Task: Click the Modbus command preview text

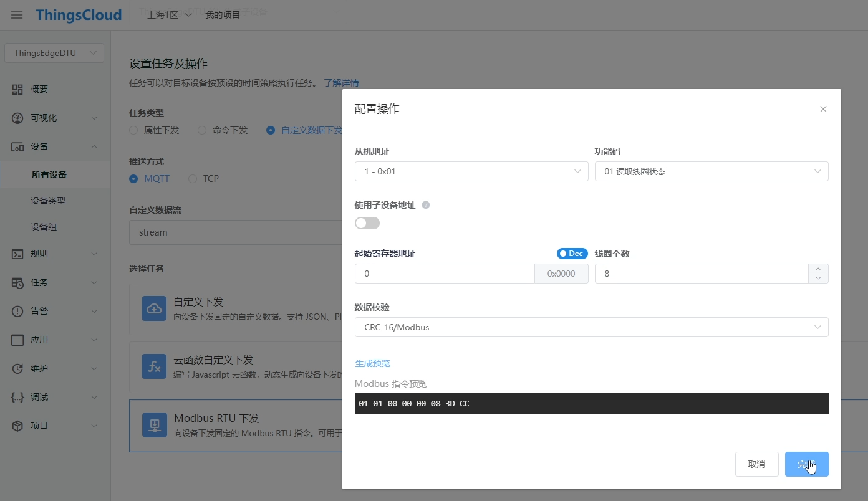Action: (x=414, y=404)
